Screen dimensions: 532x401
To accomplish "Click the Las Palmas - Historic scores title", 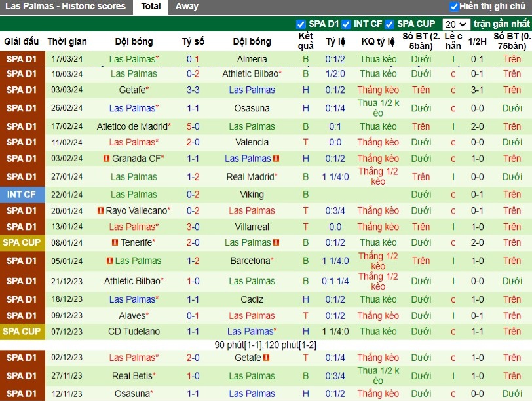I will point(65,6).
